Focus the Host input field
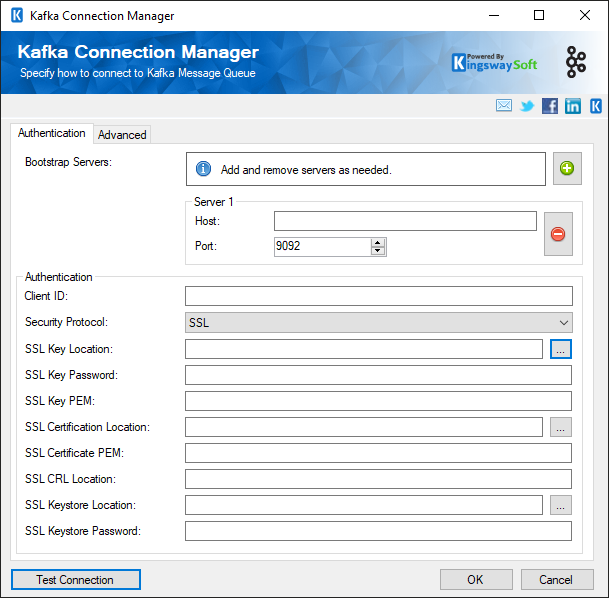The height and width of the screenshot is (598, 609). point(405,221)
